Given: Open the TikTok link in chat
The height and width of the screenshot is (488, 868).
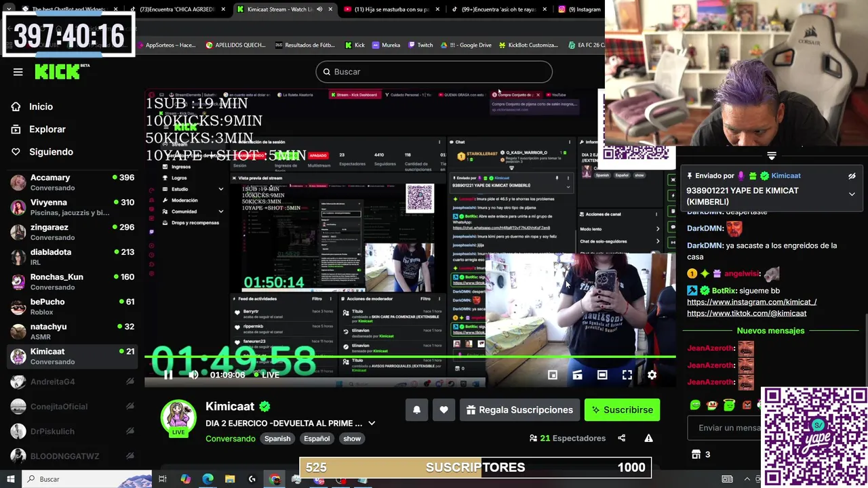Looking at the screenshot, I should point(747,313).
